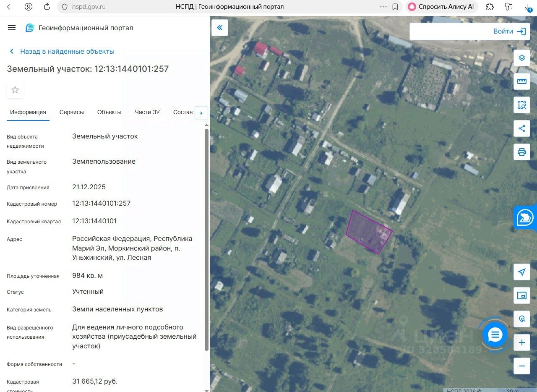537x392 pixels.
Task: Click the Кадастровый номер label
Action: click(32, 204)
